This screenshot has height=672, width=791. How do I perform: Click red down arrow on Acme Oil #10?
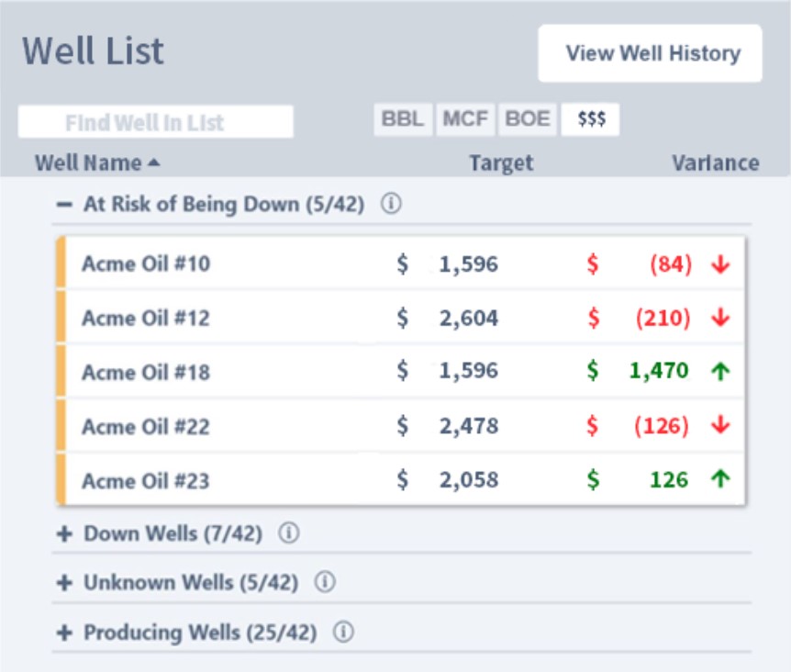tap(720, 264)
